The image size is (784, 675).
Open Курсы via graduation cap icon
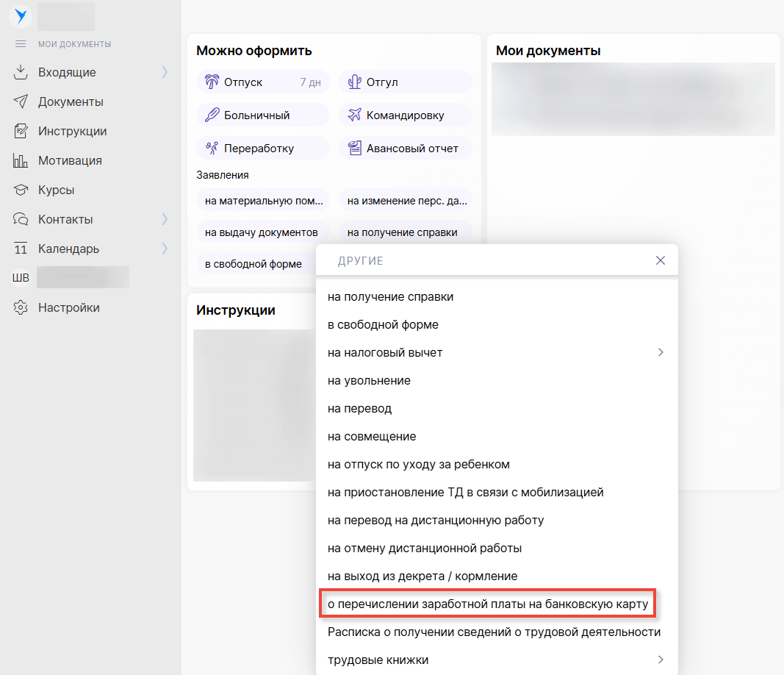pos(21,190)
